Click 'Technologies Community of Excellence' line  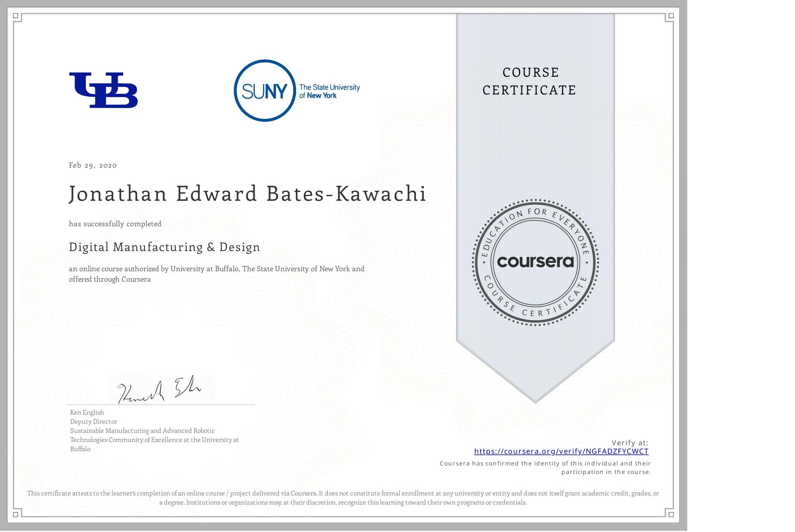[x=154, y=440]
